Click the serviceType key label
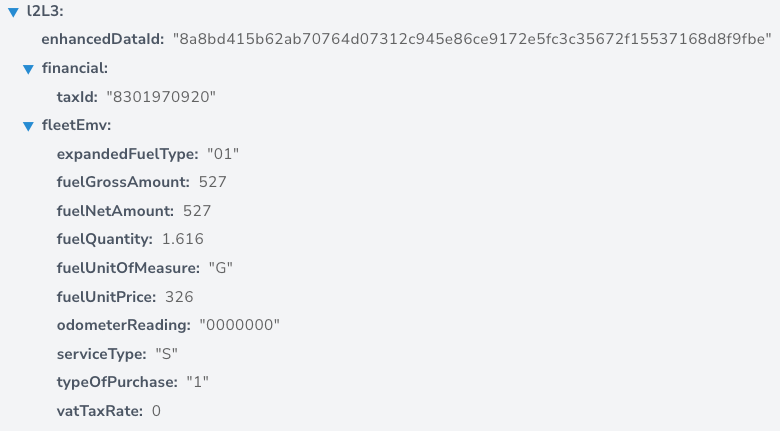This screenshot has height=431, width=780. (101, 354)
